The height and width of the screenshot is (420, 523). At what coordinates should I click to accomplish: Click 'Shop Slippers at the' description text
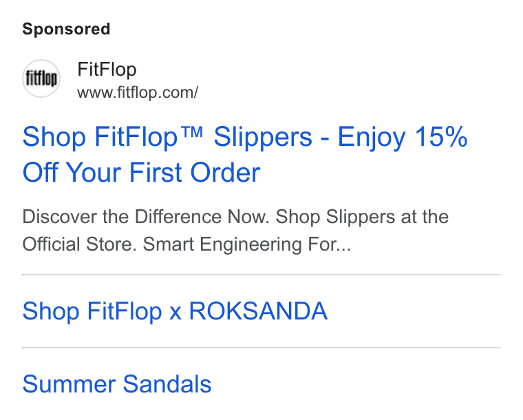[x=362, y=216]
